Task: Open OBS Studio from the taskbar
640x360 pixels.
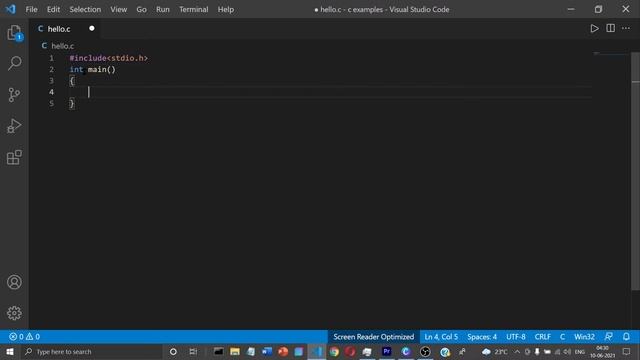Action: [x=425, y=351]
